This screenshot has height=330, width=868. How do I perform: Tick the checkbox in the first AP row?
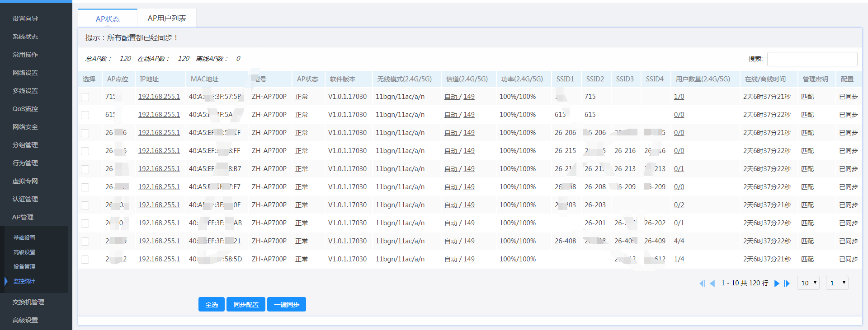point(85,97)
